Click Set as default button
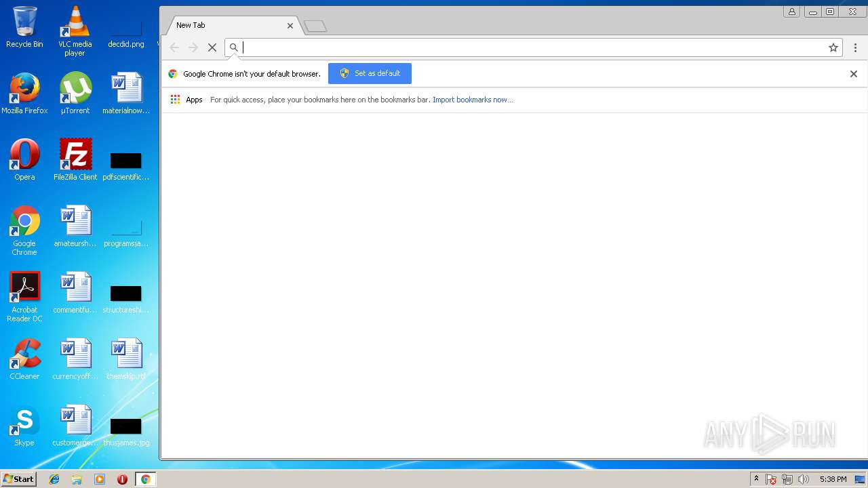This screenshot has width=868, height=488. [x=370, y=73]
